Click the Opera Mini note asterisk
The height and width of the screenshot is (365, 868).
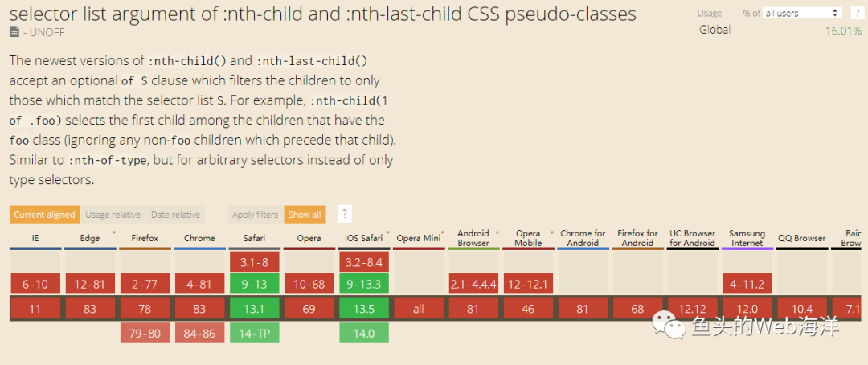point(442,233)
